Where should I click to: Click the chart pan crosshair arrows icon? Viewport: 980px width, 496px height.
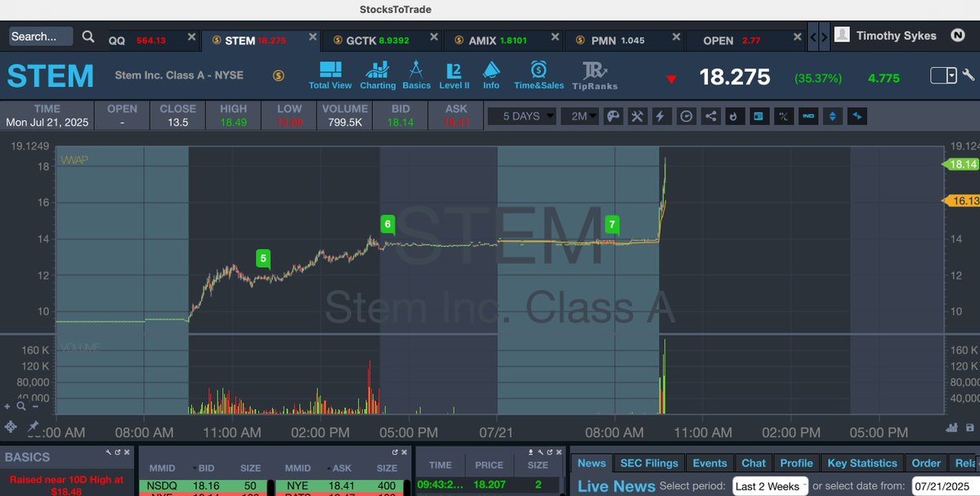point(10,427)
